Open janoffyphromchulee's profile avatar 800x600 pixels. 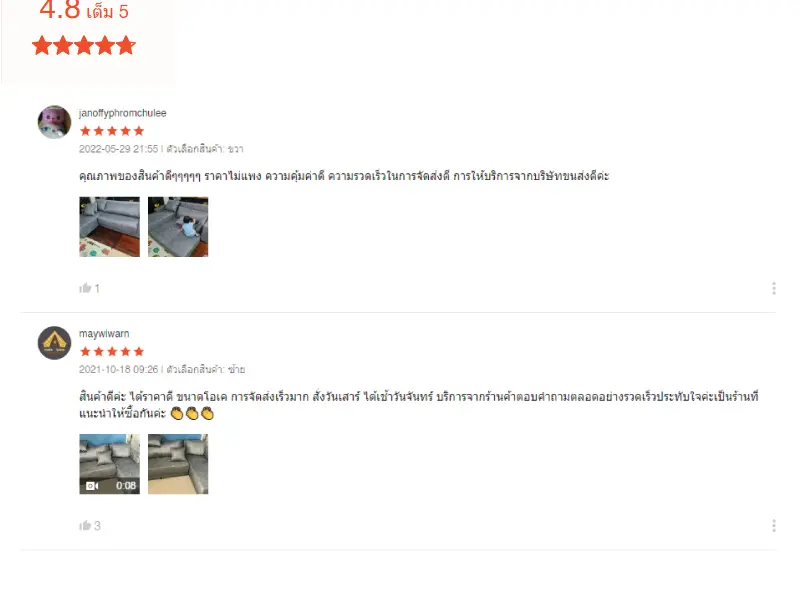point(55,122)
